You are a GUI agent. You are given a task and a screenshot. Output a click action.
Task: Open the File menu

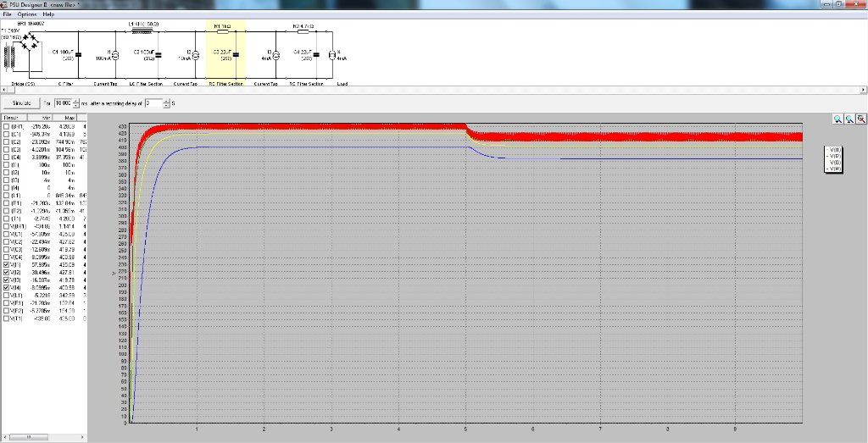8,14
